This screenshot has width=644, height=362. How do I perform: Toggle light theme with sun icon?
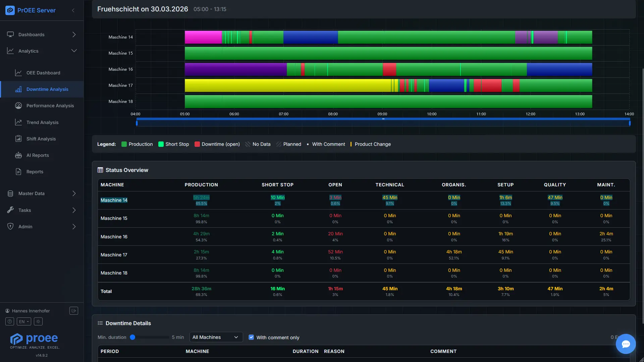(x=38, y=321)
